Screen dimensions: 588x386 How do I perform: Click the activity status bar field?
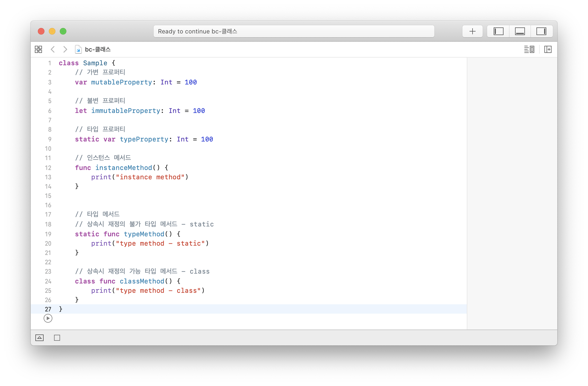[293, 31]
